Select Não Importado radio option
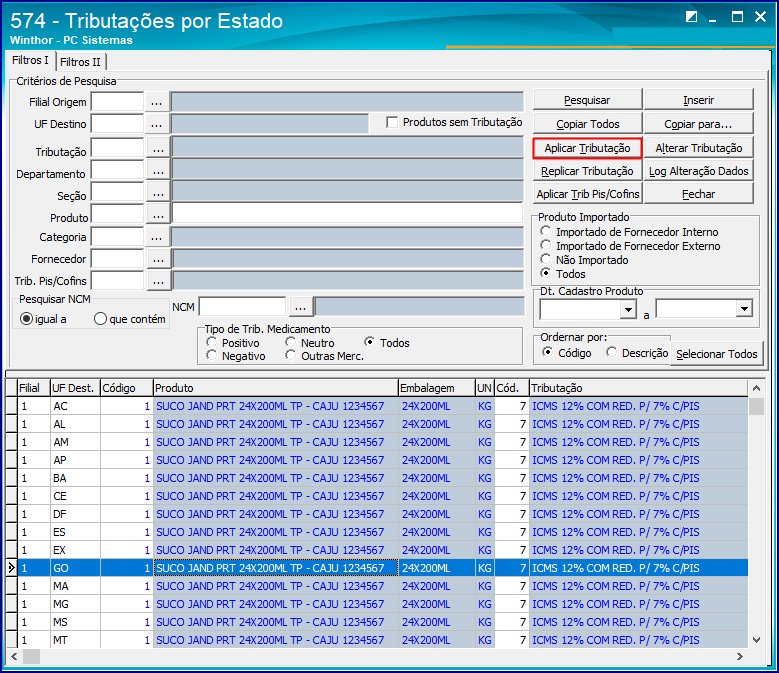Viewport: 779px width, 673px height. coord(546,259)
